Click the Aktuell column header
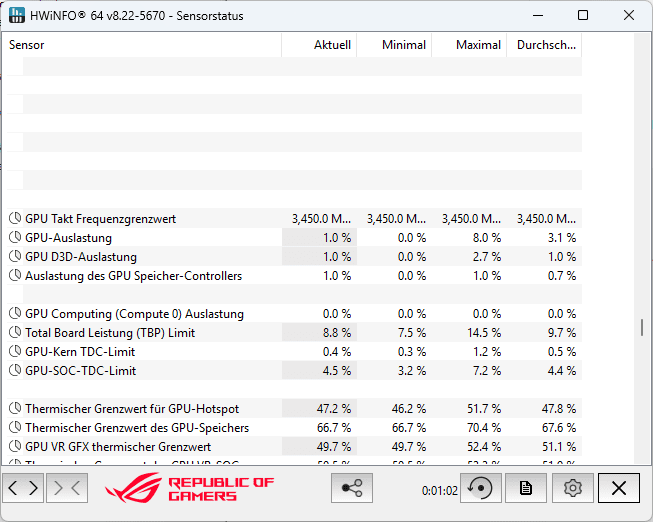The width and height of the screenshot is (653, 522). (319, 45)
